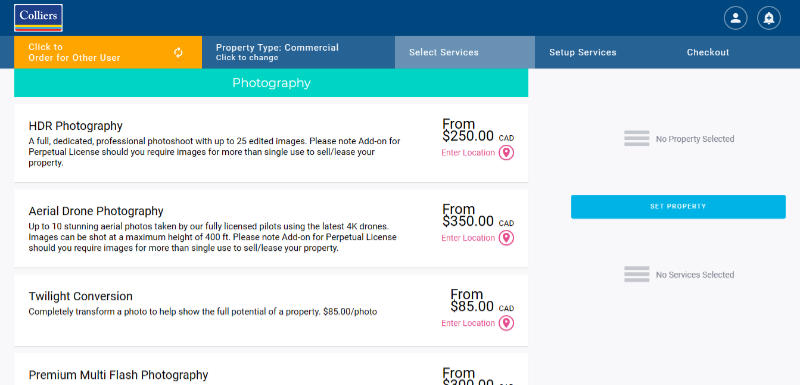The image size is (800, 385).
Task: Go to the Checkout step
Action: click(x=708, y=52)
